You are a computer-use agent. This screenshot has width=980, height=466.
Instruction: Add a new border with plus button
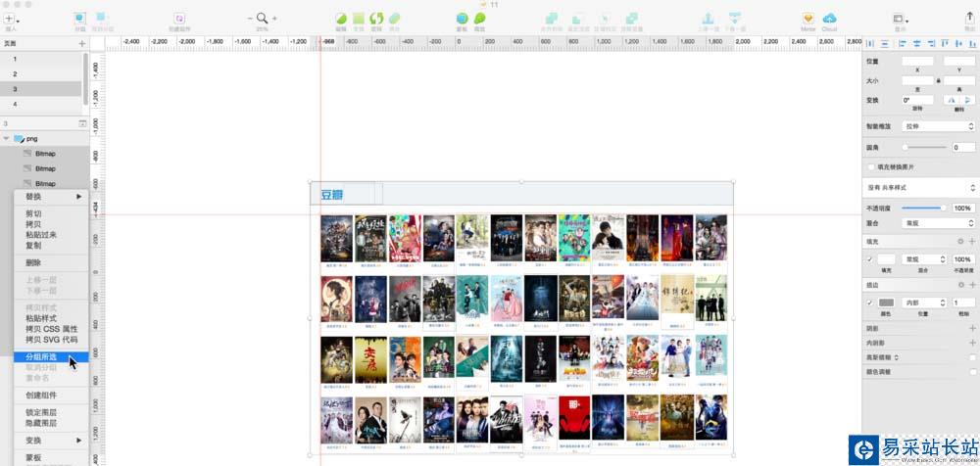(x=972, y=285)
